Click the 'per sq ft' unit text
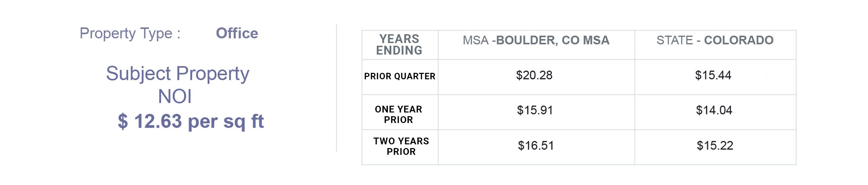Viewport: 868px width, 185px height. [x=225, y=121]
